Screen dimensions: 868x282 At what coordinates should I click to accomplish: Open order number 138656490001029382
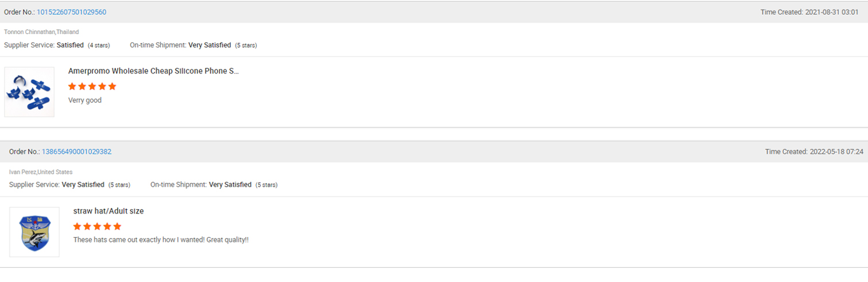(76, 152)
